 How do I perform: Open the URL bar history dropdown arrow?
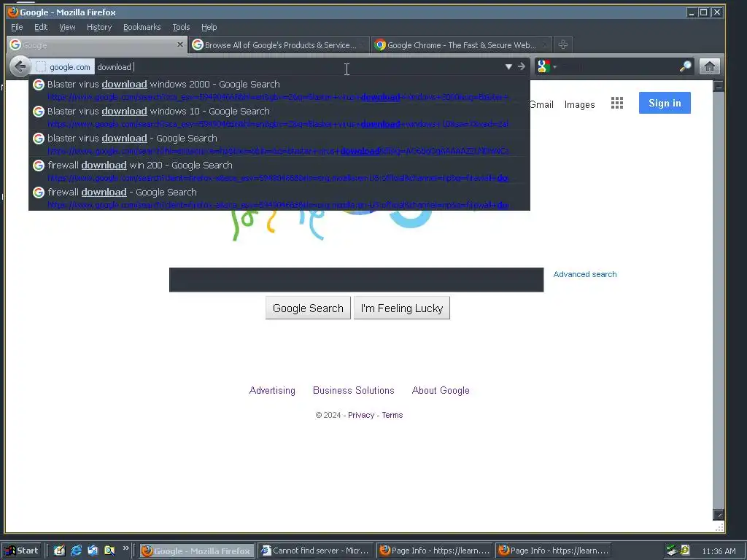(x=508, y=66)
